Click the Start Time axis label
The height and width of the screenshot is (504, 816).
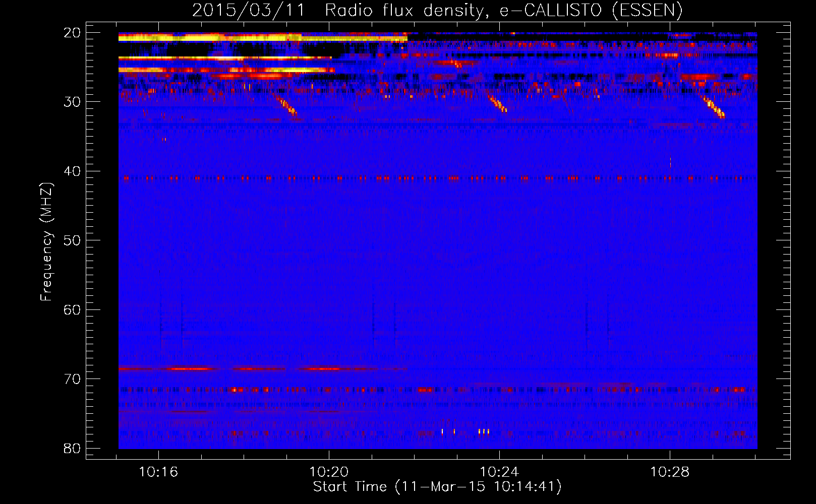437,487
